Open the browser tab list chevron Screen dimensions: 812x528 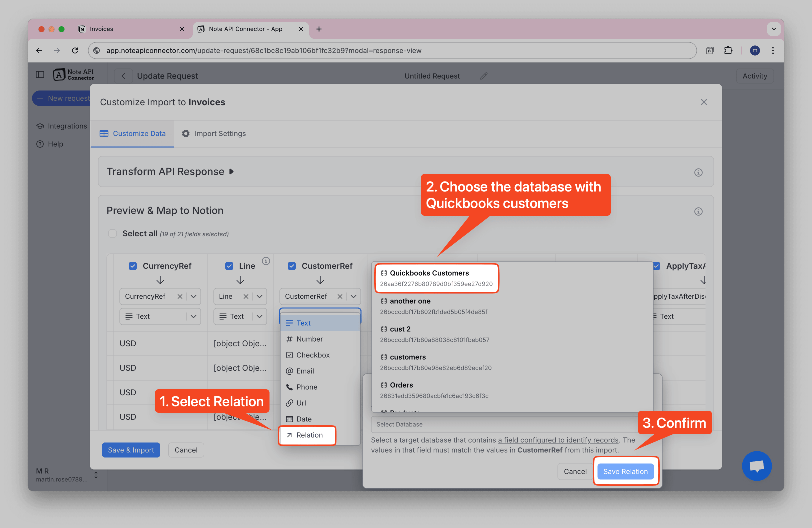pos(774,29)
